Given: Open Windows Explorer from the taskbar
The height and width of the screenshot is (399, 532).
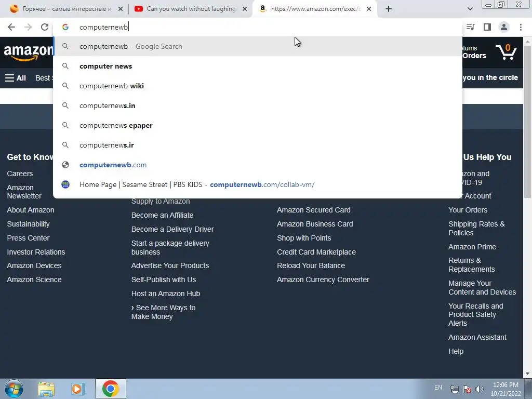Looking at the screenshot, I should (x=46, y=389).
